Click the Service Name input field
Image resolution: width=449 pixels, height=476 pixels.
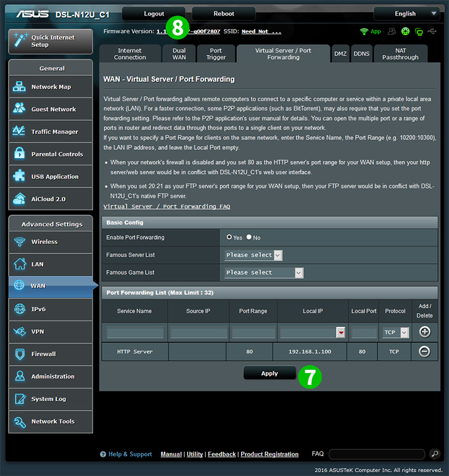pos(135,332)
